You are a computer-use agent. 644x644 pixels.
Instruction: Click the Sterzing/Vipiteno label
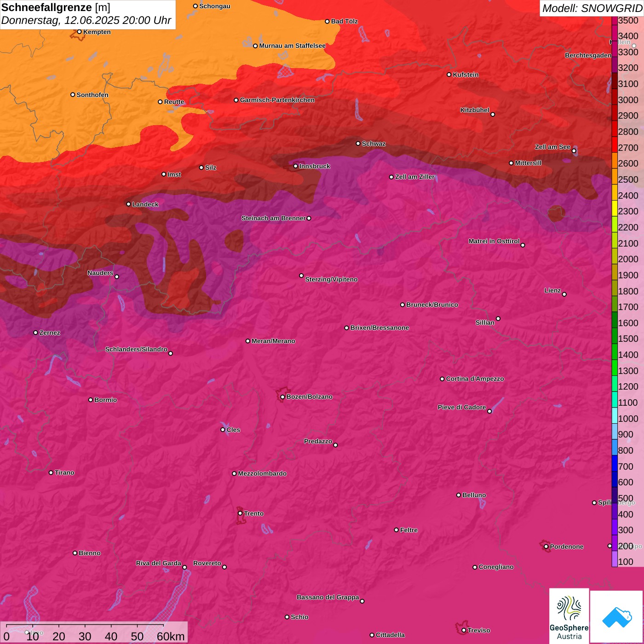331,279
